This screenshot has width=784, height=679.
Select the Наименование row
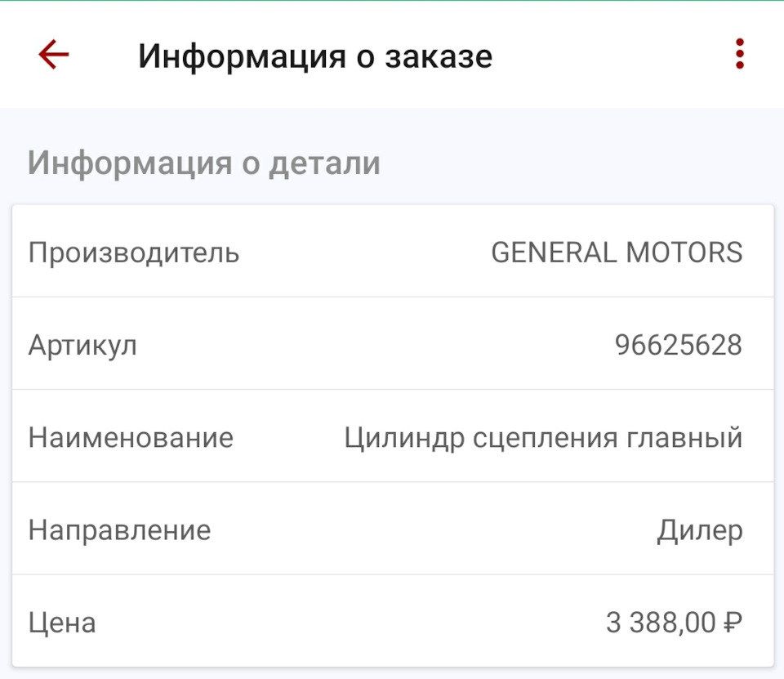(x=392, y=438)
